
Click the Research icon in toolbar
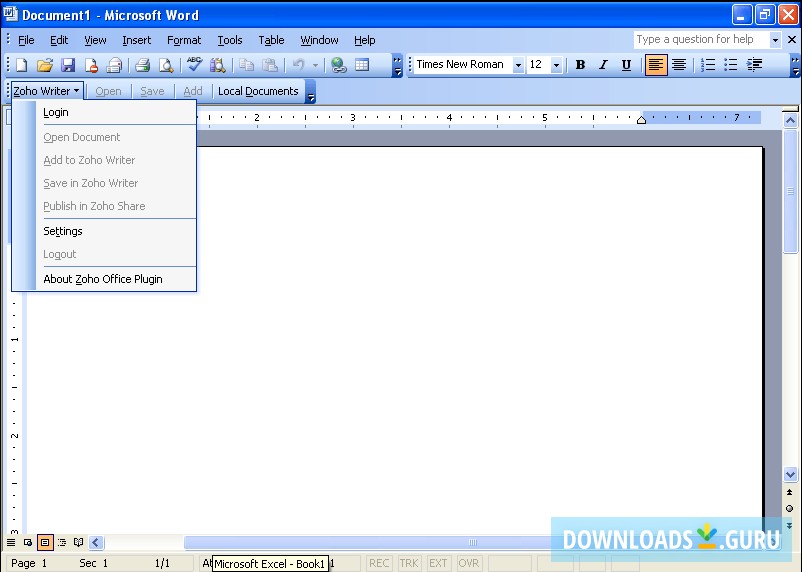(x=217, y=65)
